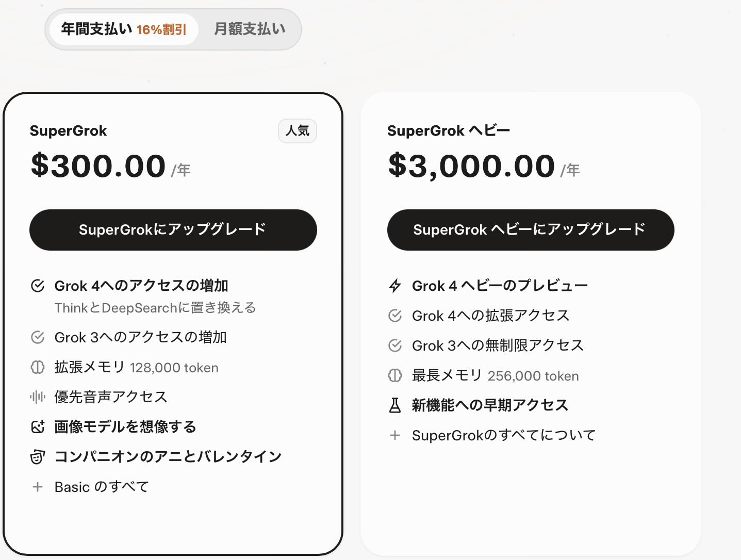Click the companion mask icon for Ani and Valentine

click(x=38, y=457)
